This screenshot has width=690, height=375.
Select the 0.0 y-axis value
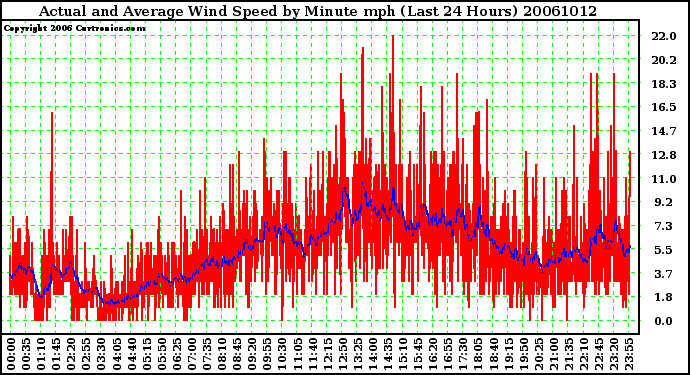[664, 321]
